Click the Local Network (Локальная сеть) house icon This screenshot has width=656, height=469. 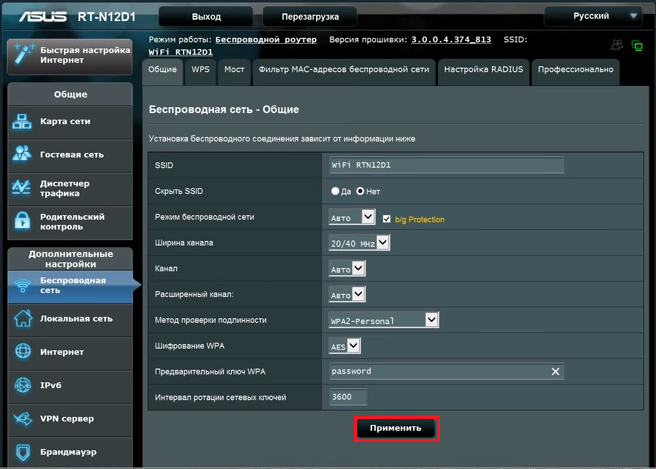(22, 319)
